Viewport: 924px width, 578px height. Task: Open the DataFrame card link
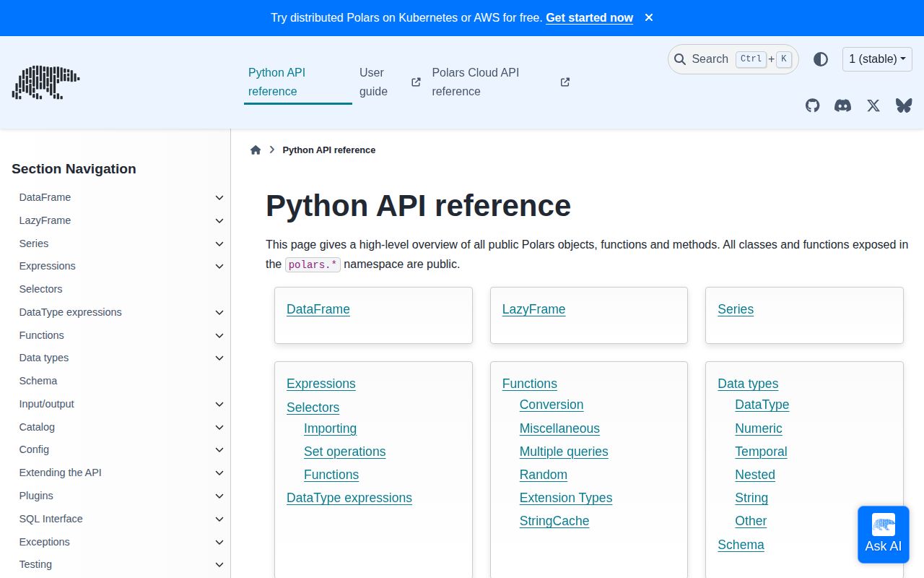click(x=318, y=309)
